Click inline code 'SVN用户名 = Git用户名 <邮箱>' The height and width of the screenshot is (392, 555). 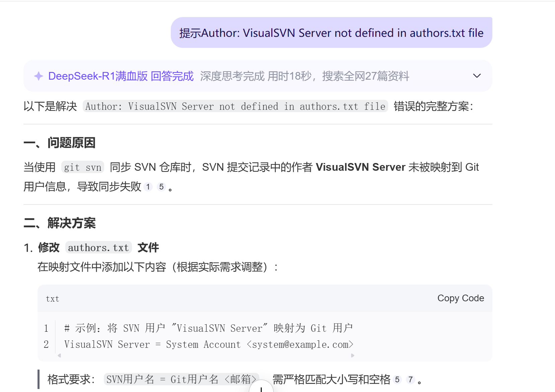(x=182, y=379)
